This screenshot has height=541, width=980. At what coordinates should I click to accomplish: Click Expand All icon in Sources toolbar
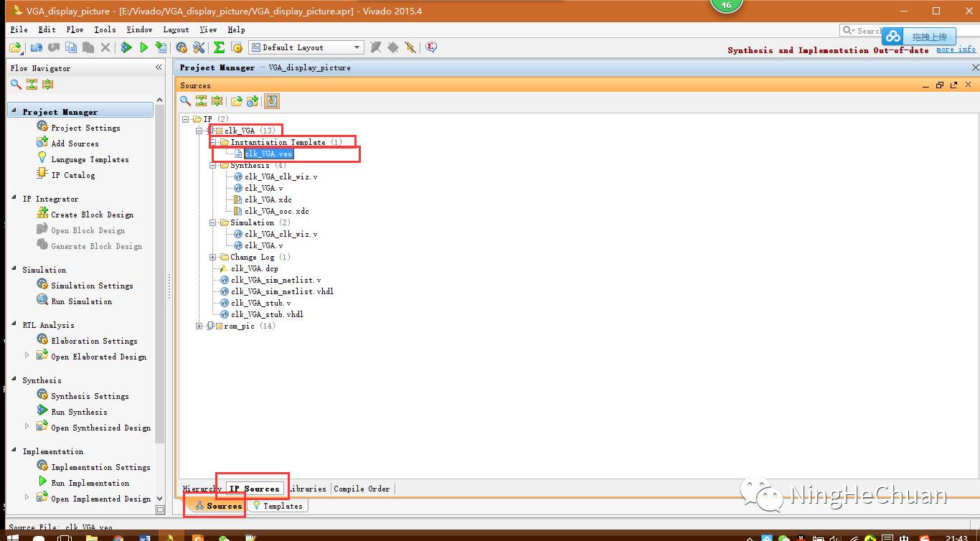(x=217, y=101)
